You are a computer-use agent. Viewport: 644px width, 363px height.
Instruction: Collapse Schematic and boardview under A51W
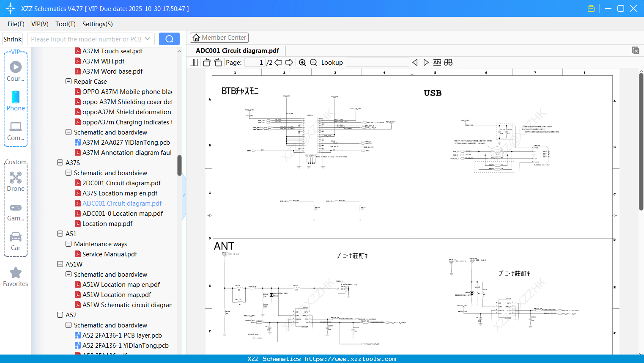[x=69, y=274]
